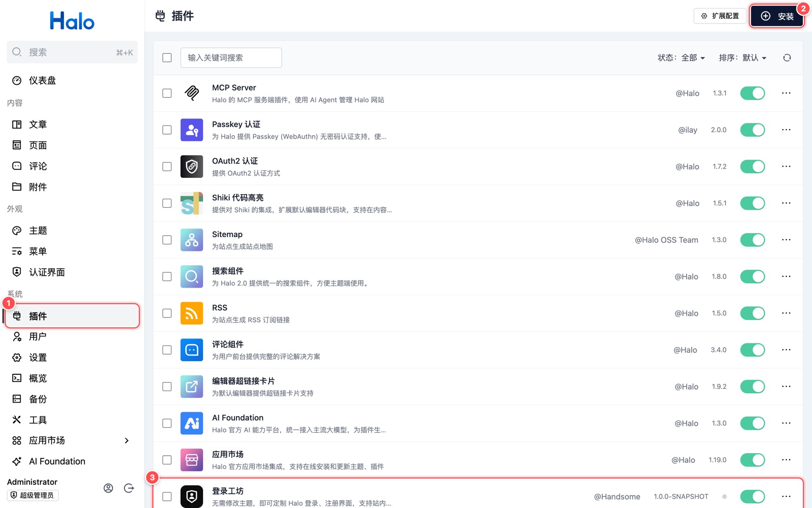Click the refresh icon in plugin list header
The image size is (812, 508).
click(x=787, y=58)
